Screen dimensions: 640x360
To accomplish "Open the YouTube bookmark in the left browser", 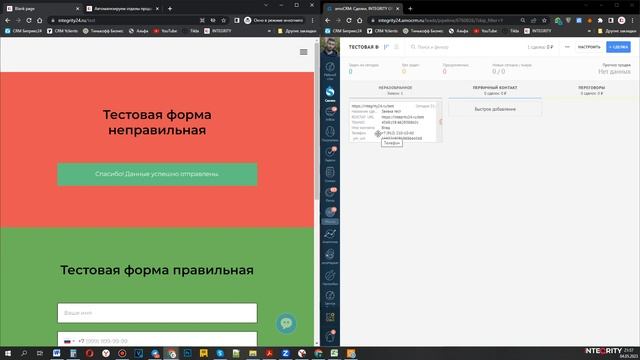I will (165, 31).
